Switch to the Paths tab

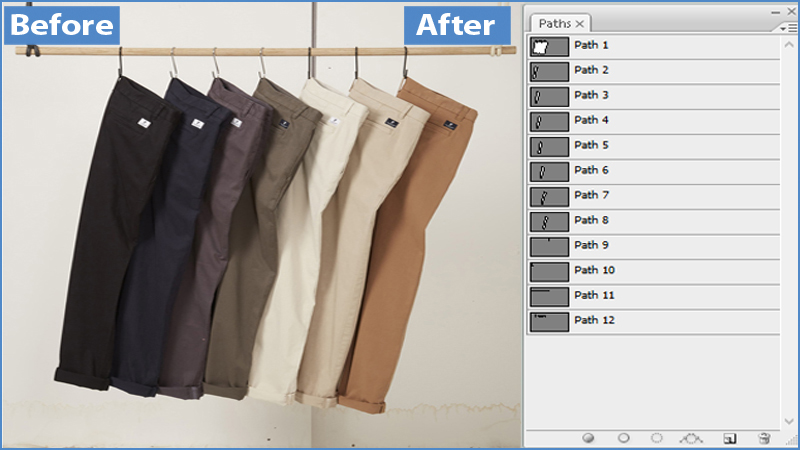[x=554, y=23]
